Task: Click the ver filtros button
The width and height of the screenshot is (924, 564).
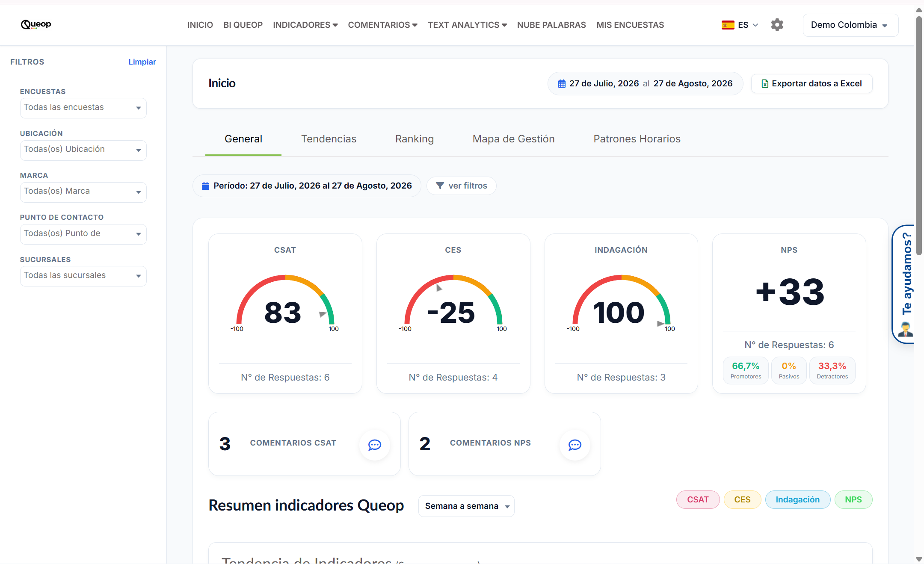Action: tap(461, 186)
